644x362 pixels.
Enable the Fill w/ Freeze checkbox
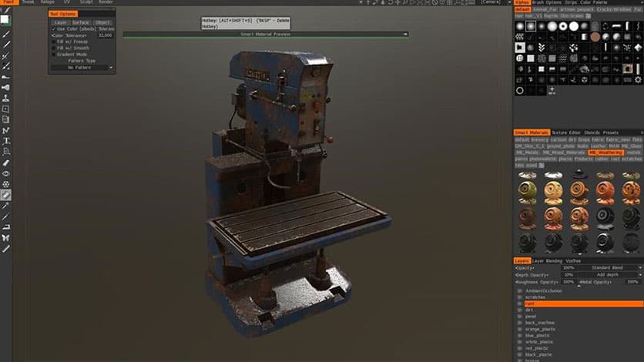54,42
